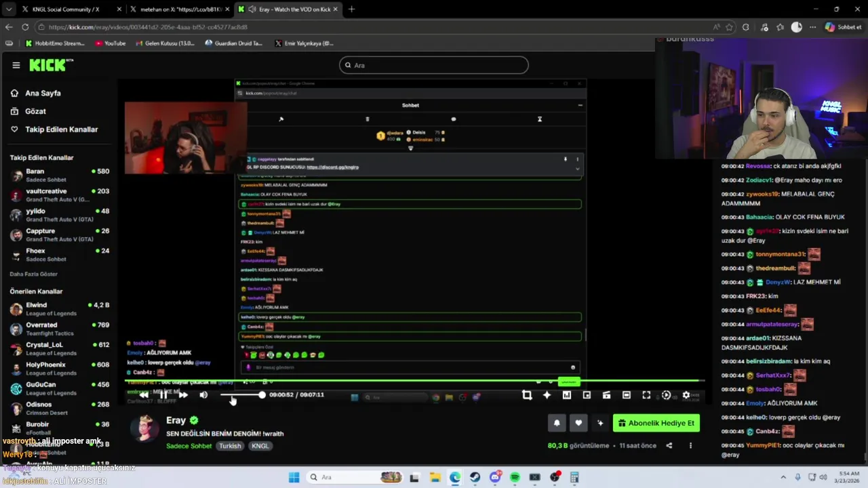
Task: Open video player settings gear
Action: [686, 395]
